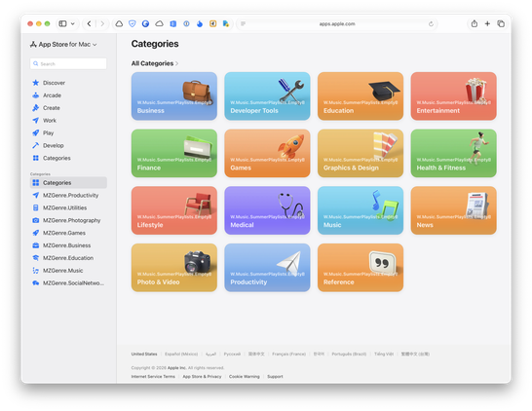
Task: Open the News category card
Action: tap(454, 210)
